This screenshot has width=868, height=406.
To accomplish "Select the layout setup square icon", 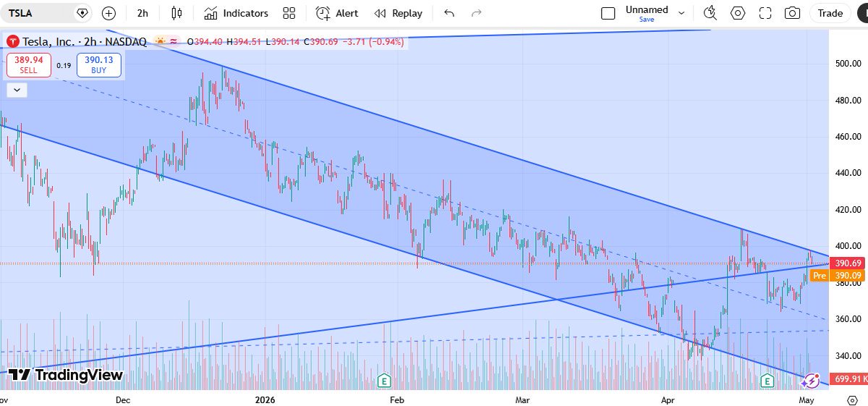I will [x=608, y=13].
